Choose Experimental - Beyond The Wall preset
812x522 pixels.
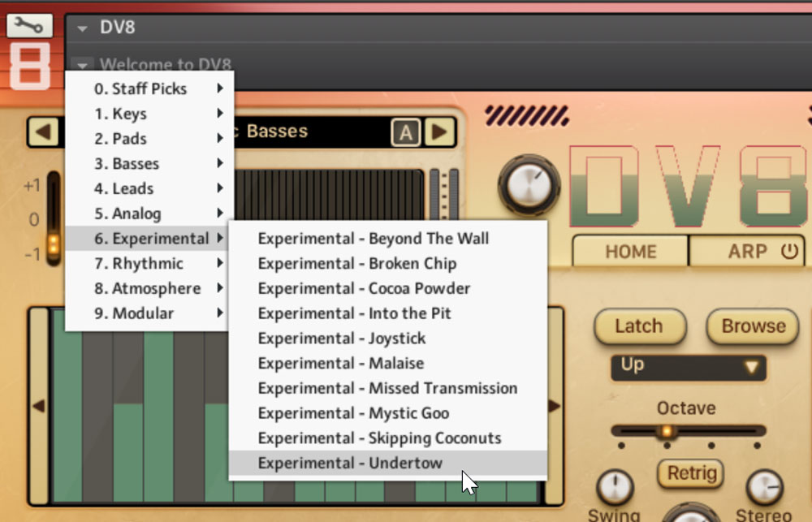pos(388,238)
